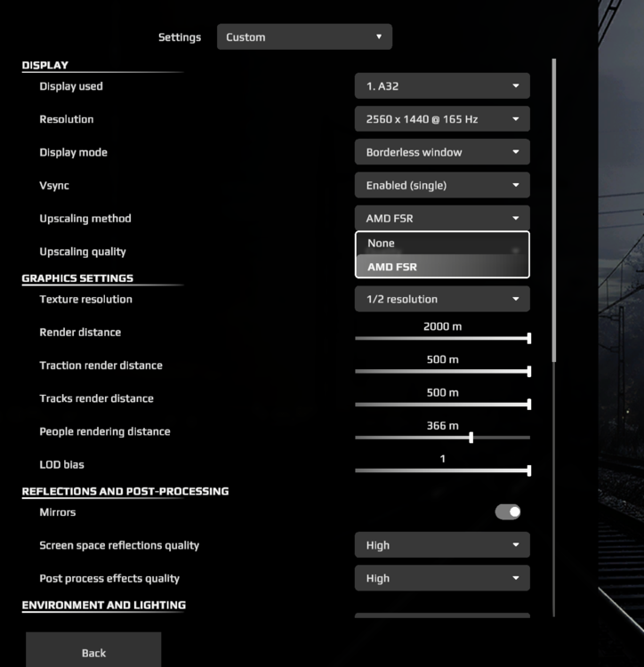Open the Settings preset dropdown showing Custom
The image size is (644, 667).
pyautogui.click(x=303, y=37)
